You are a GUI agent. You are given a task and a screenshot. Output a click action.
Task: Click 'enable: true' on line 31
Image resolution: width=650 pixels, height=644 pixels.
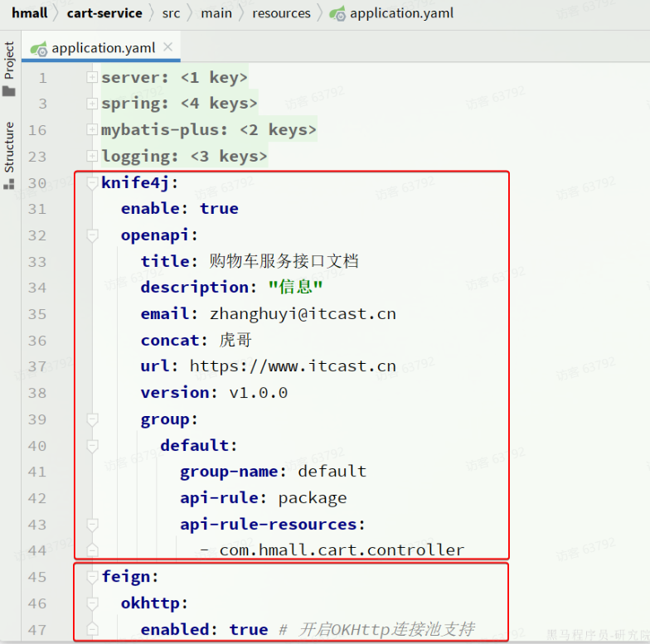pyautogui.click(x=179, y=209)
